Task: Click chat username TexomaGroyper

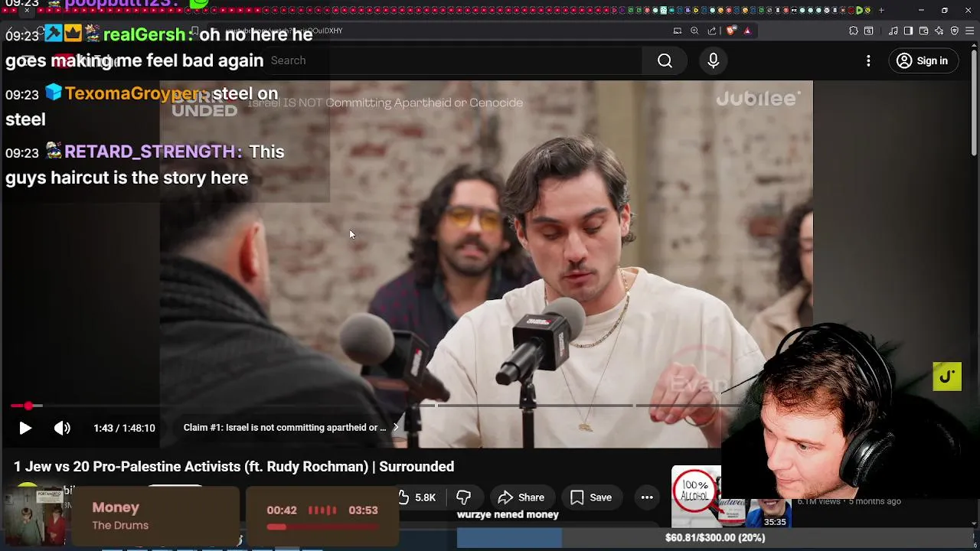Action: (132, 93)
